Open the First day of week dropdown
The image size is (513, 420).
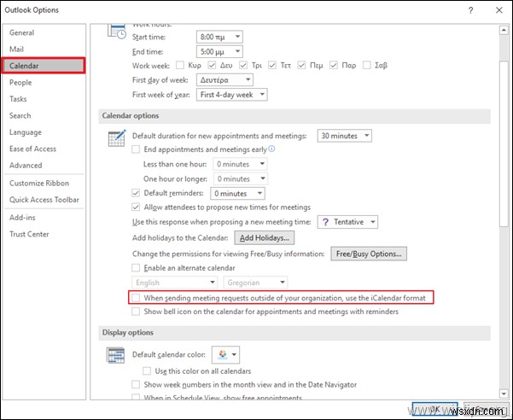[x=224, y=79]
